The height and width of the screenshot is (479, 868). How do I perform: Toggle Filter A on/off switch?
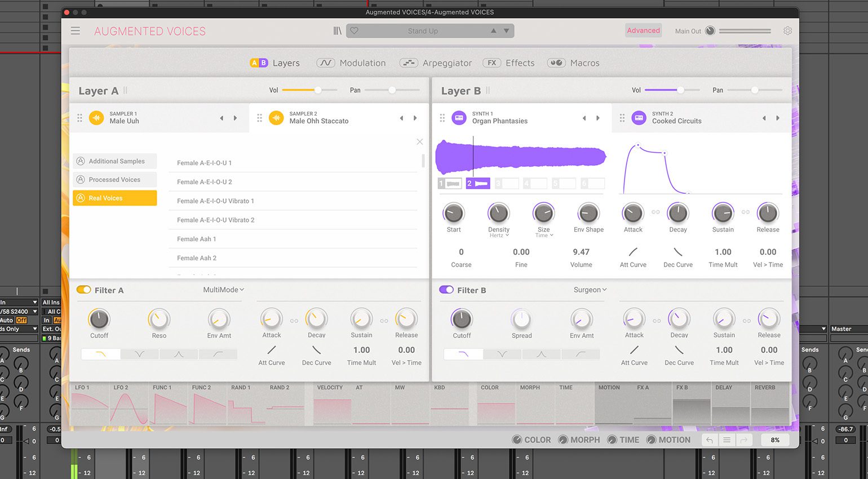click(83, 290)
